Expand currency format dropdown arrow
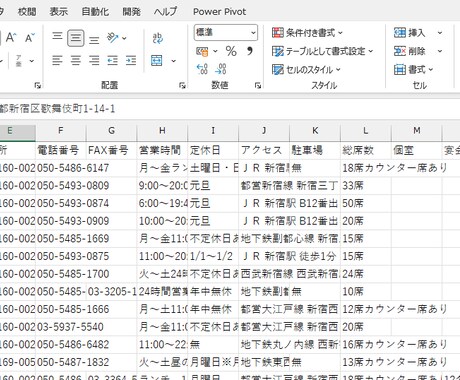 (215, 51)
